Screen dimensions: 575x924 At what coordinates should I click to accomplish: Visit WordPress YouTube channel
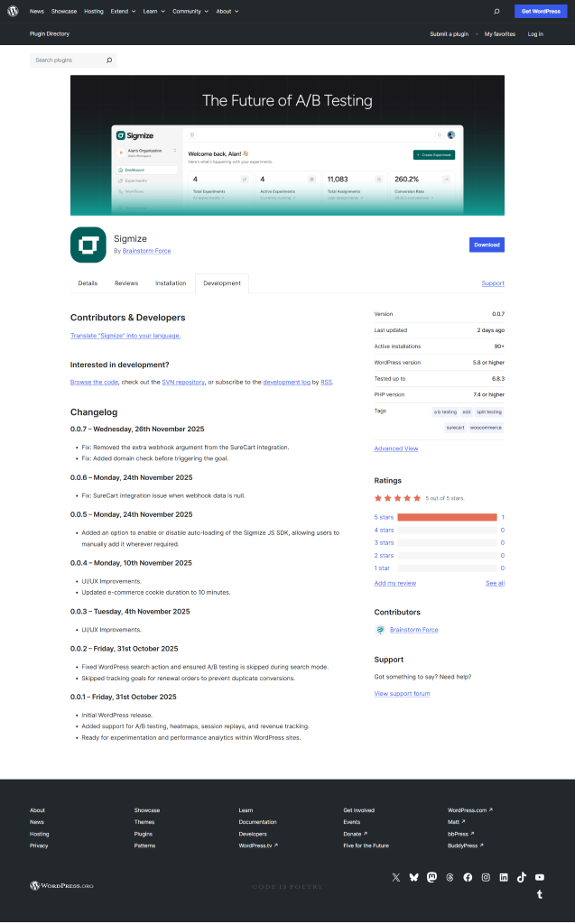tap(540, 877)
